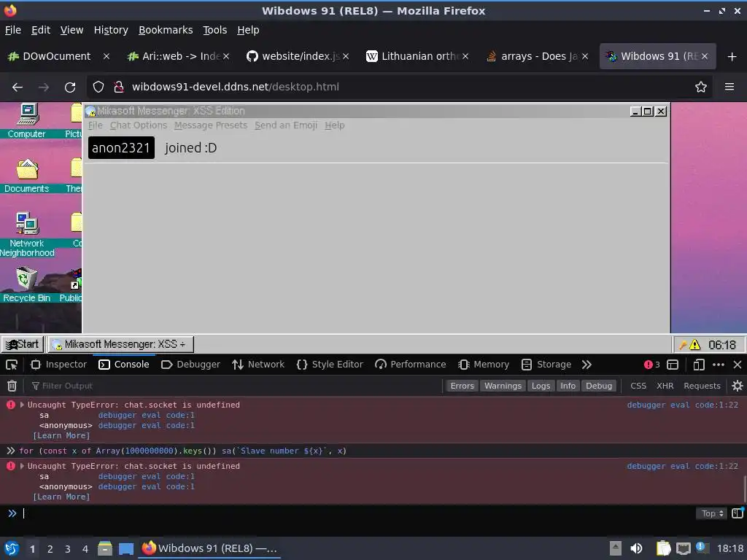Reload the current page
The width and height of the screenshot is (747, 560).
(x=70, y=87)
